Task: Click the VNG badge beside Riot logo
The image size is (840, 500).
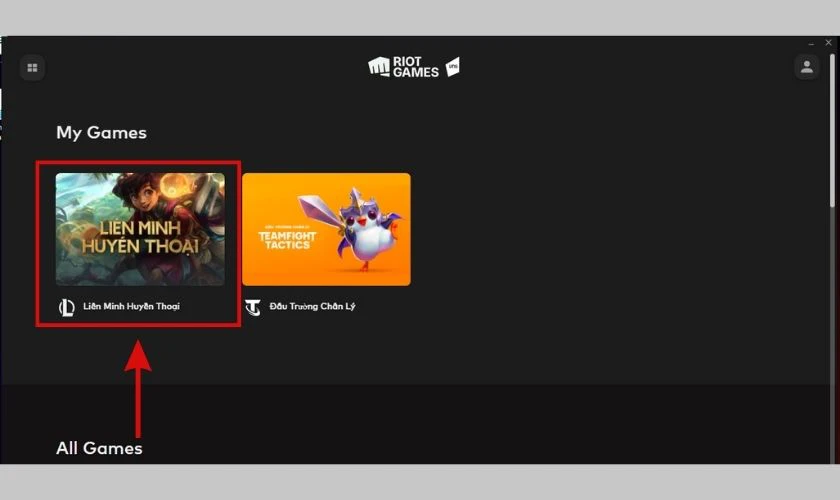Action: coord(452,67)
